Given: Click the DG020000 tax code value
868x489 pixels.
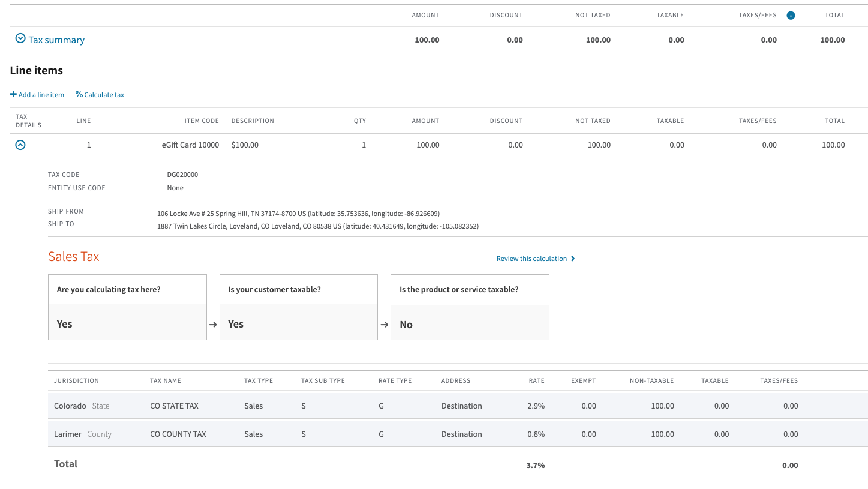Looking at the screenshot, I should pyautogui.click(x=182, y=175).
